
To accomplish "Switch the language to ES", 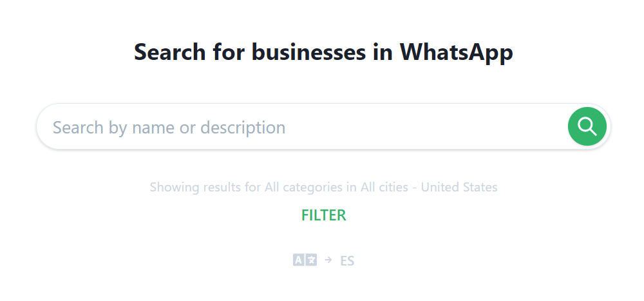I will point(347,260).
